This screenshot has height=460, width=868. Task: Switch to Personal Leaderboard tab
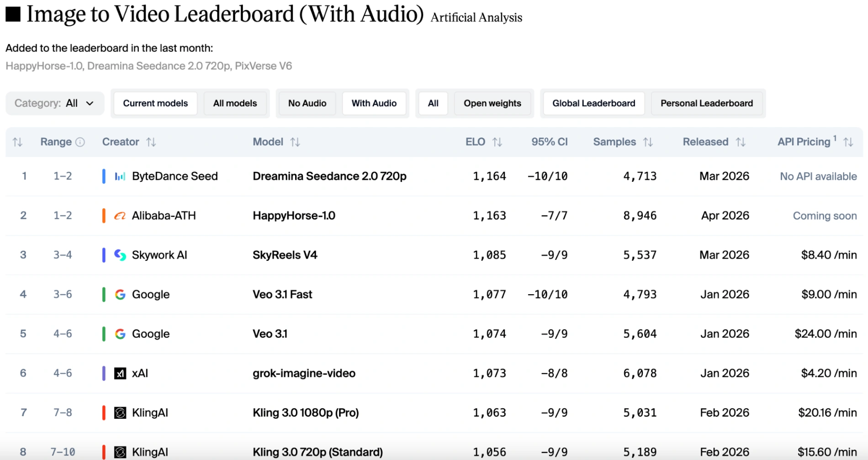point(706,103)
